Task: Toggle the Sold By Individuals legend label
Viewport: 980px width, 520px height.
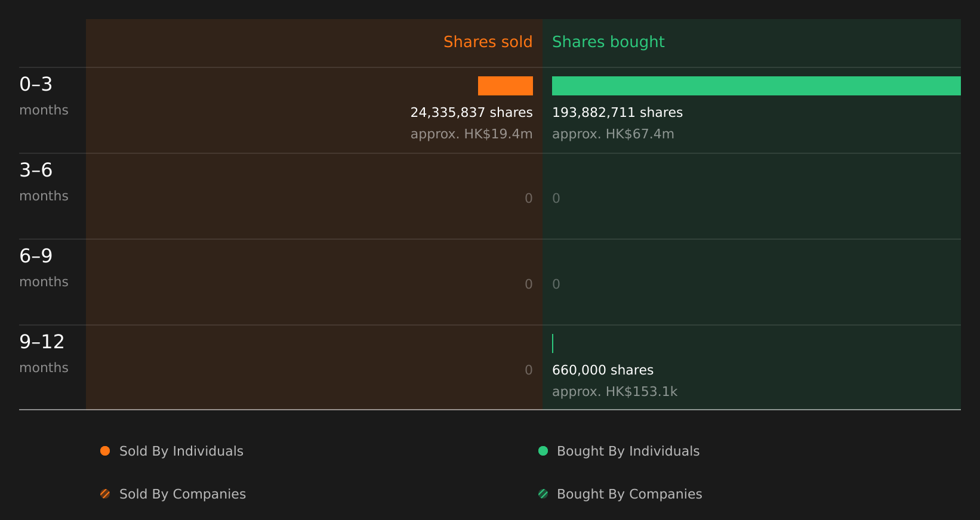Action: 181,451
